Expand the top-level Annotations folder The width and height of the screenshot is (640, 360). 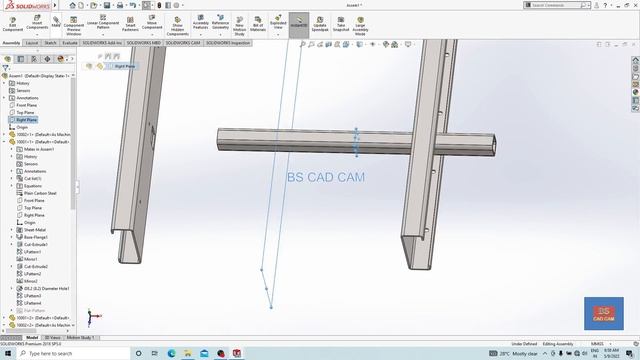(4, 98)
